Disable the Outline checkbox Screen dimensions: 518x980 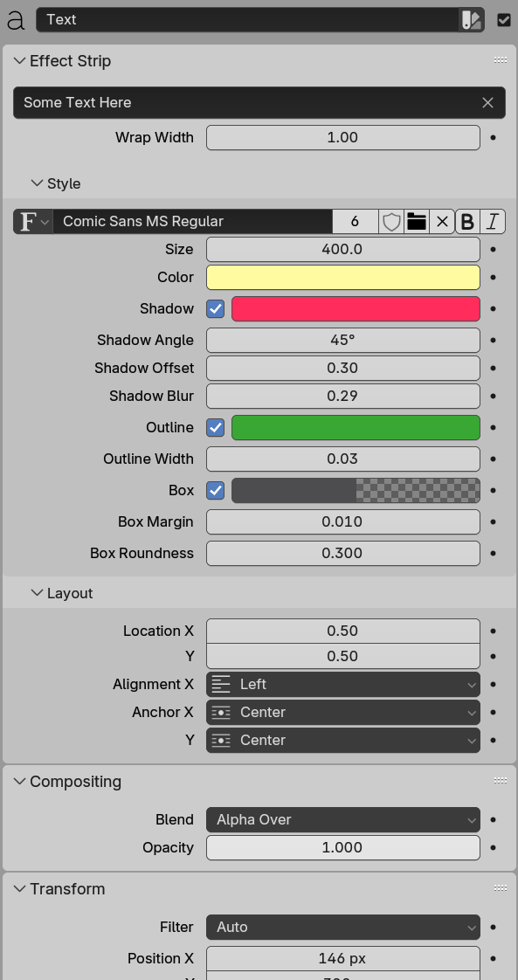click(216, 427)
